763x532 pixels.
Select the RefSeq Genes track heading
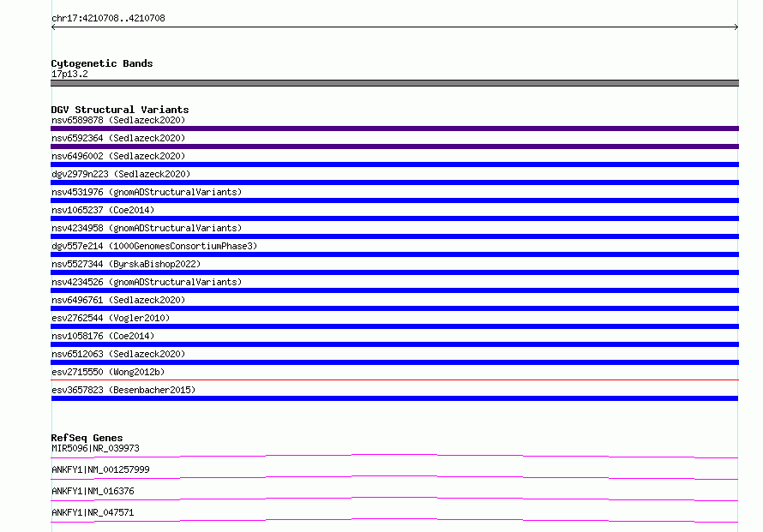pos(87,438)
